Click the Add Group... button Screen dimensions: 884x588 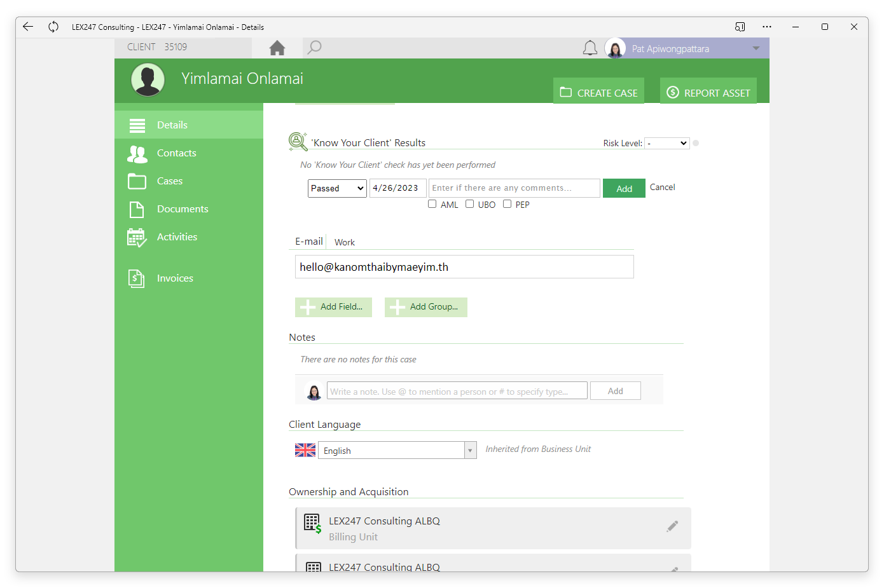click(426, 307)
